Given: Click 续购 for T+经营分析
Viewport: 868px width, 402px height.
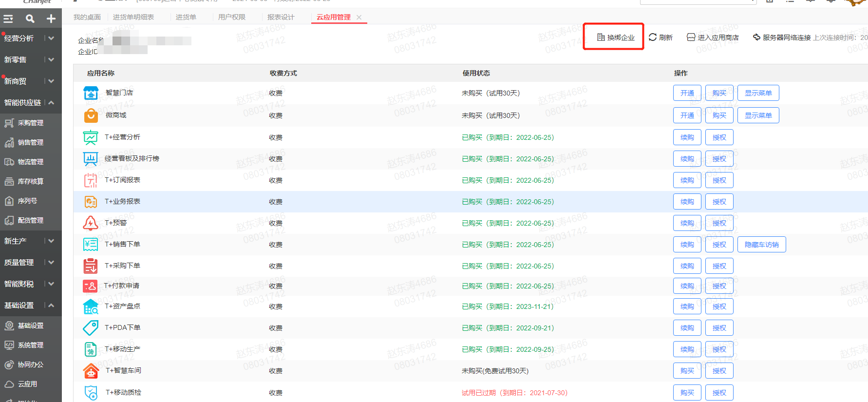Looking at the screenshot, I should (x=687, y=137).
